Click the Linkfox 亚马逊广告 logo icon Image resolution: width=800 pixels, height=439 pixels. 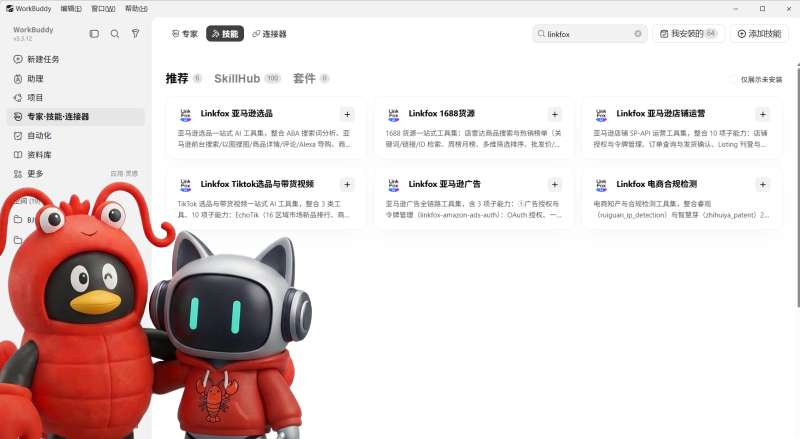pyautogui.click(x=393, y=185)
